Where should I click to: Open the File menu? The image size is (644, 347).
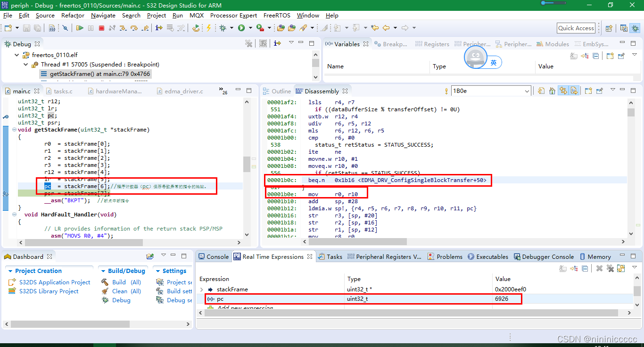click(x=8, y=15)
